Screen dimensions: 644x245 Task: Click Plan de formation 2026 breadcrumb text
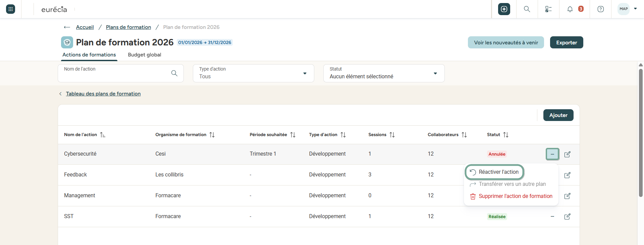[191, 27]
